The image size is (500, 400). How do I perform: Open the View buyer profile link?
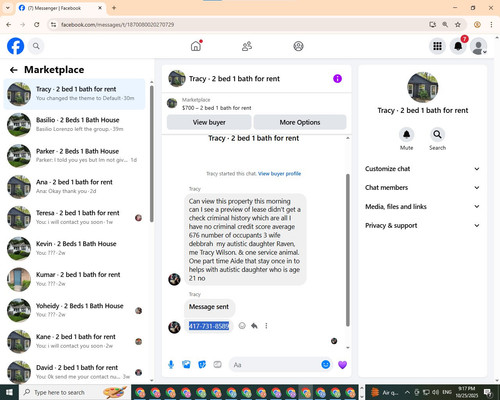[279, 174]
